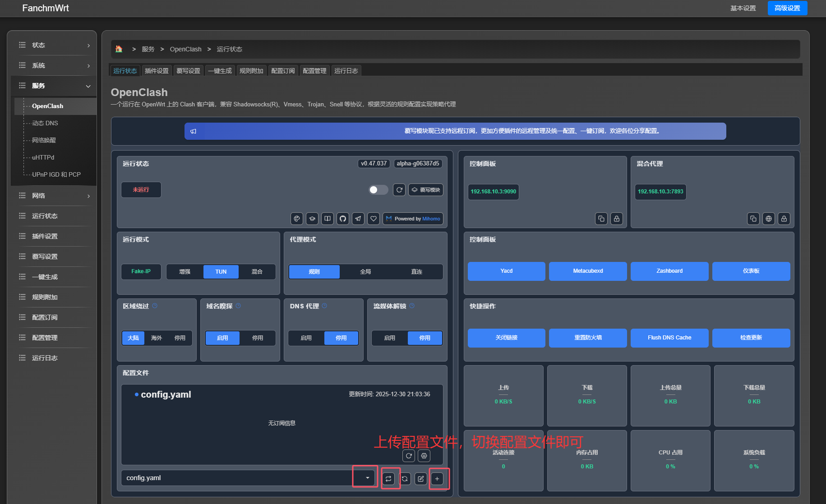Click the globe icon in the mixed proxy card
The width and height of the screenshot is (826, 504).
pos(769,219)
